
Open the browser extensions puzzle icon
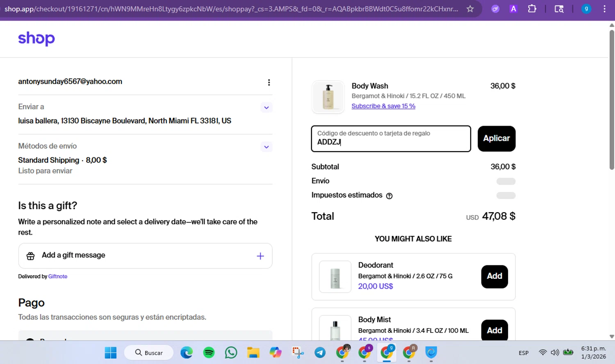[532, 9]
